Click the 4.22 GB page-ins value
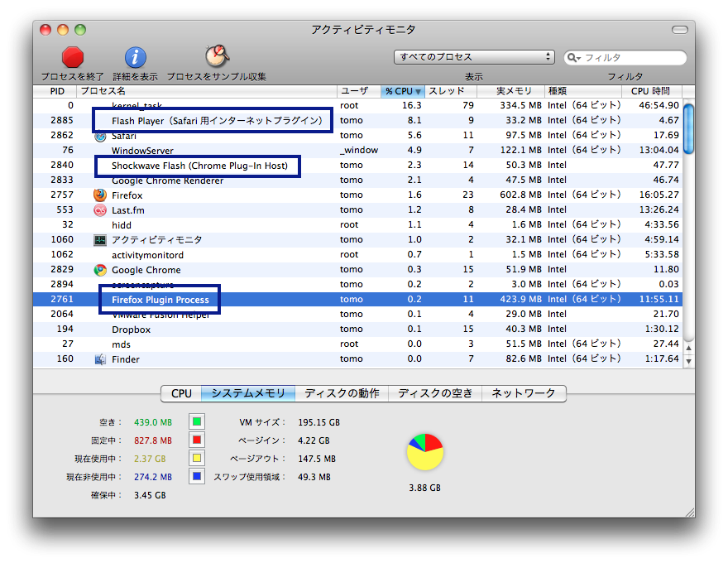Screen dimensions: 728x563 pos(314,440)
